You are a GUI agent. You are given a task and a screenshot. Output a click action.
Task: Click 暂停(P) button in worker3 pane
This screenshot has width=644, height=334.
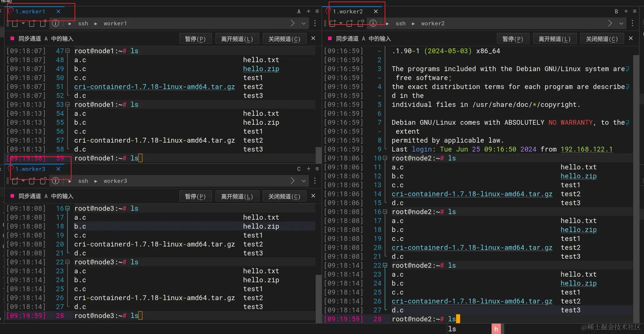(x=195, y=196)
